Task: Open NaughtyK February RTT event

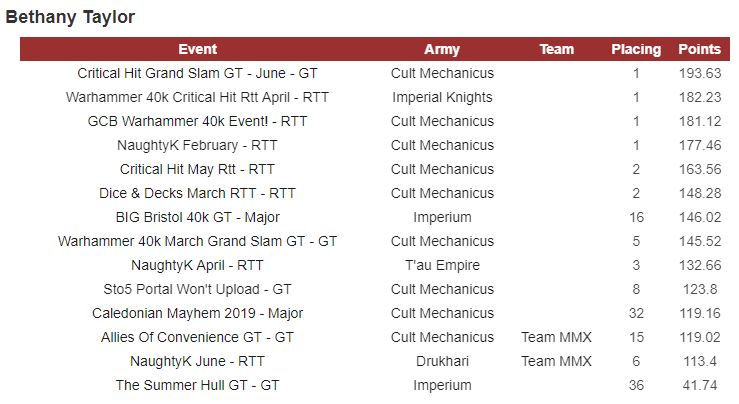Action: pos(197,145)
